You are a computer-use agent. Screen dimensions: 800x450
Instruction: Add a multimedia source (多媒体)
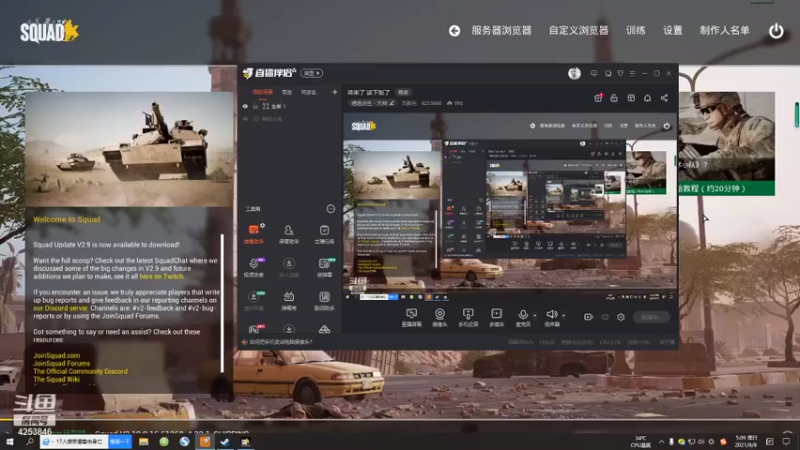496,317
